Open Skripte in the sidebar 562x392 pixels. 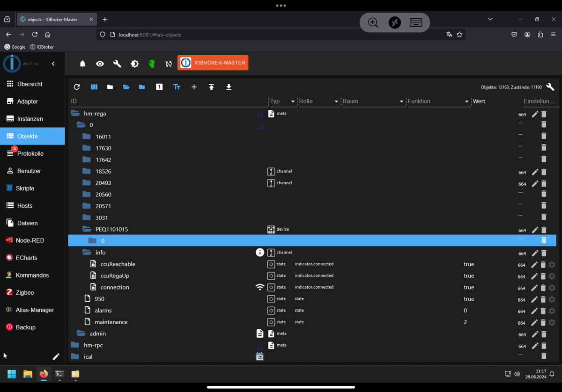32,188
